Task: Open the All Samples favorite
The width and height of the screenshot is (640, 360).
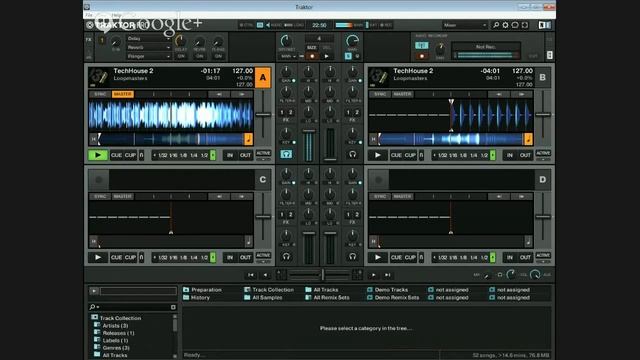Action: 263,298
